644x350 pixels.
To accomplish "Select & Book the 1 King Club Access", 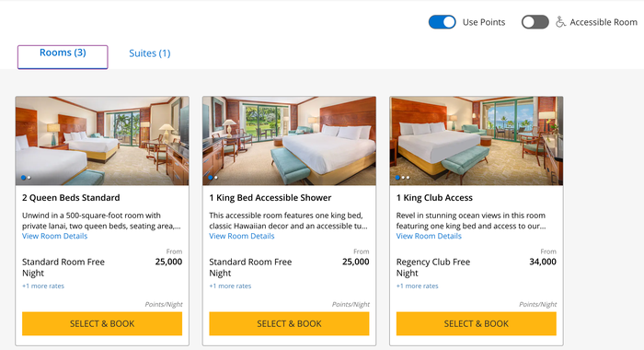I will coord(477,323).
